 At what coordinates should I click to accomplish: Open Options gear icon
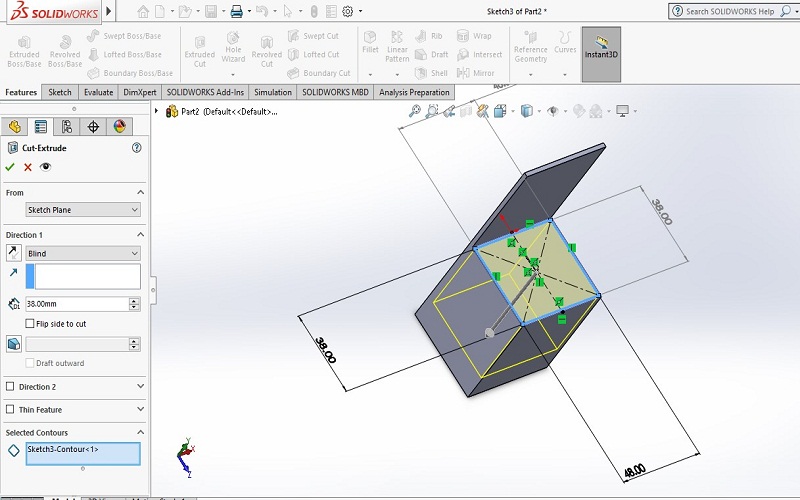(348, 11)
